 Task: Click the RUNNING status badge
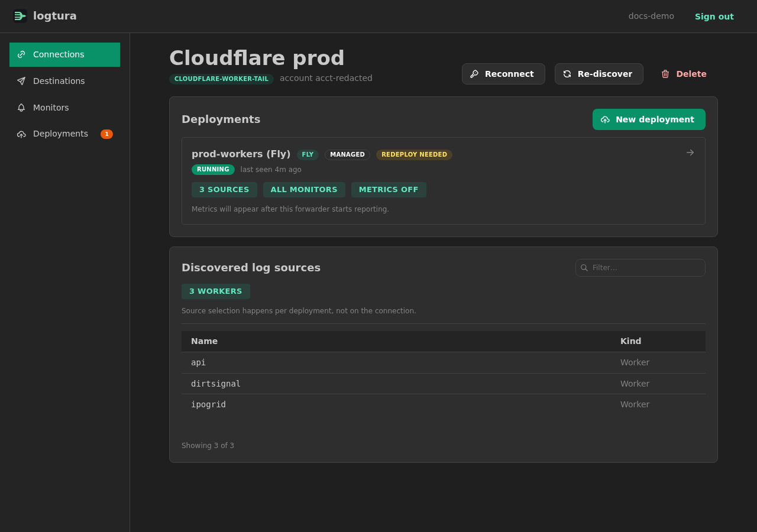click(x=213, y=170)
